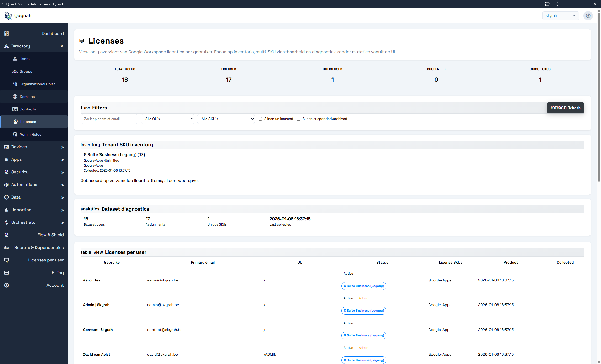
Task: Open the user profile avatar icon
Action: pos(588,16)
